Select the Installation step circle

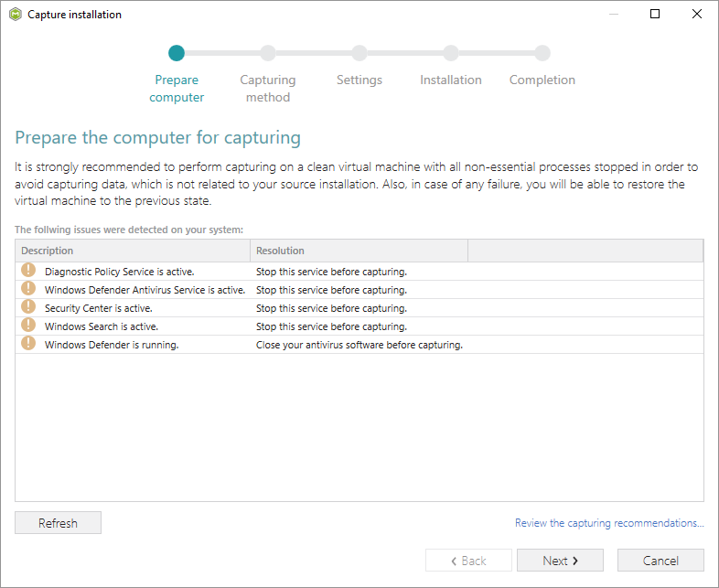click(x=451, y=53)
